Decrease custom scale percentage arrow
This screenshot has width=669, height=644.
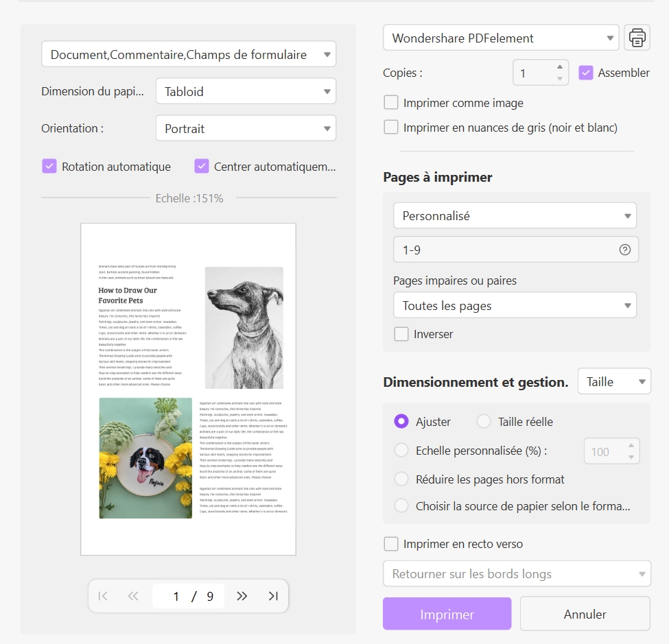pyautogui.click(x=631, y=457)
